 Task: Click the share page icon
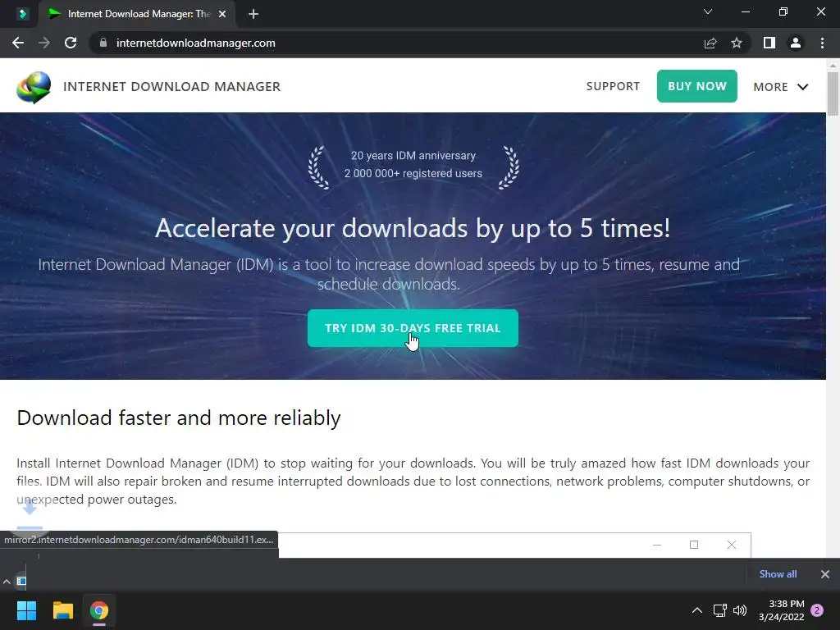[x=710, y=43]
